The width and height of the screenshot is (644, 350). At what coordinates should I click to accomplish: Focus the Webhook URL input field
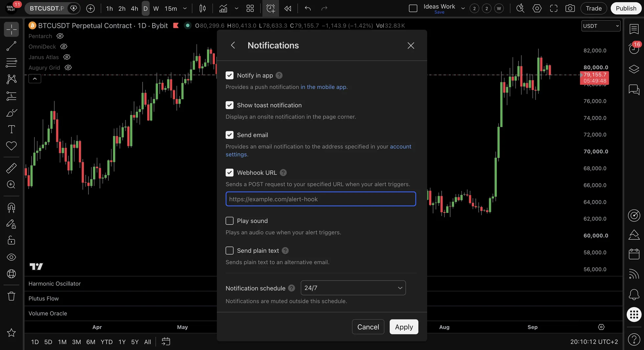click(321, 199)
